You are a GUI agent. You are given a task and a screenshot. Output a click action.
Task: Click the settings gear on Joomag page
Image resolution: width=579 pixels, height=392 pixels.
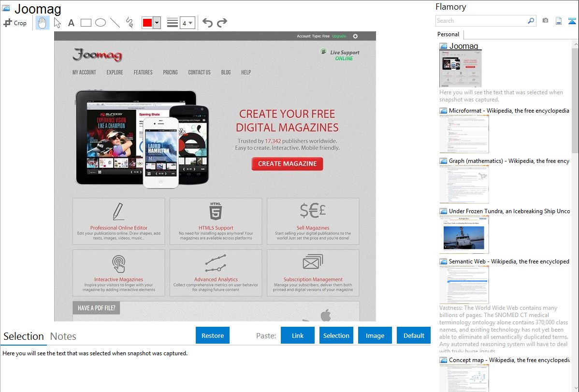[x=355, y=36]
